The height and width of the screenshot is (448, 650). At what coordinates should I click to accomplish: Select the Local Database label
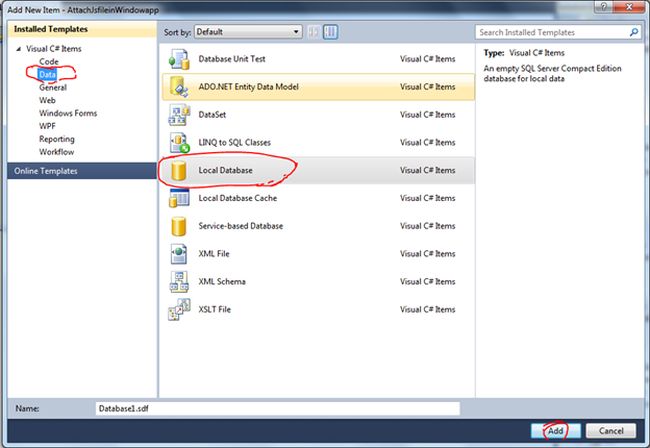coord(225,170)
